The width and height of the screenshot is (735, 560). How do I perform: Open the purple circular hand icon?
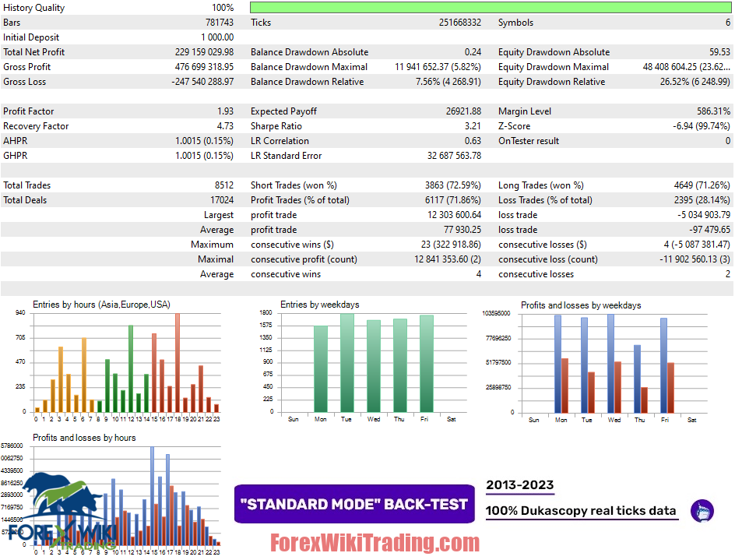pyautogui.click(x=702, y=510)
